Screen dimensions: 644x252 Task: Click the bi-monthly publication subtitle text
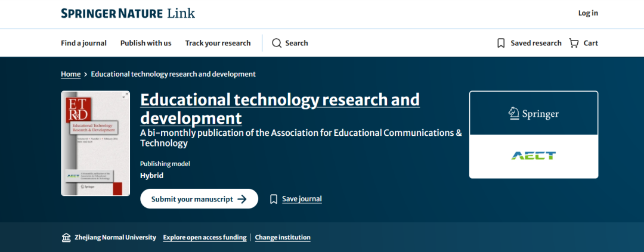301,138
